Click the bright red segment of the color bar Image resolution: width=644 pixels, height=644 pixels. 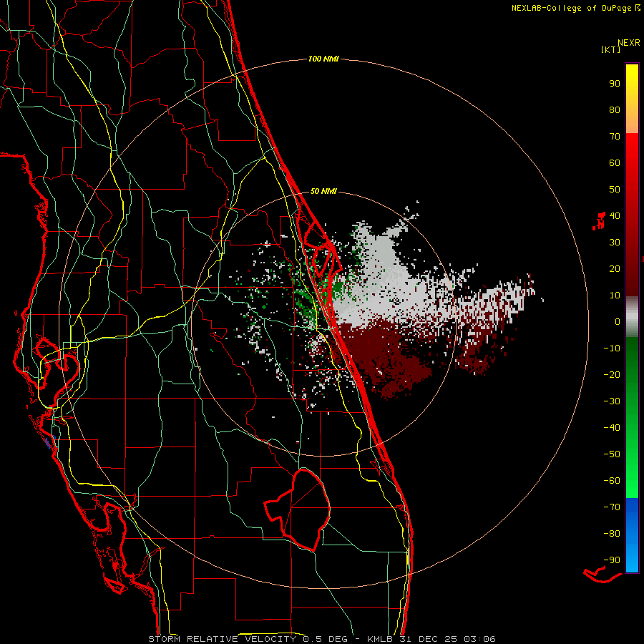pyautogui.click(x=632, y=215)
